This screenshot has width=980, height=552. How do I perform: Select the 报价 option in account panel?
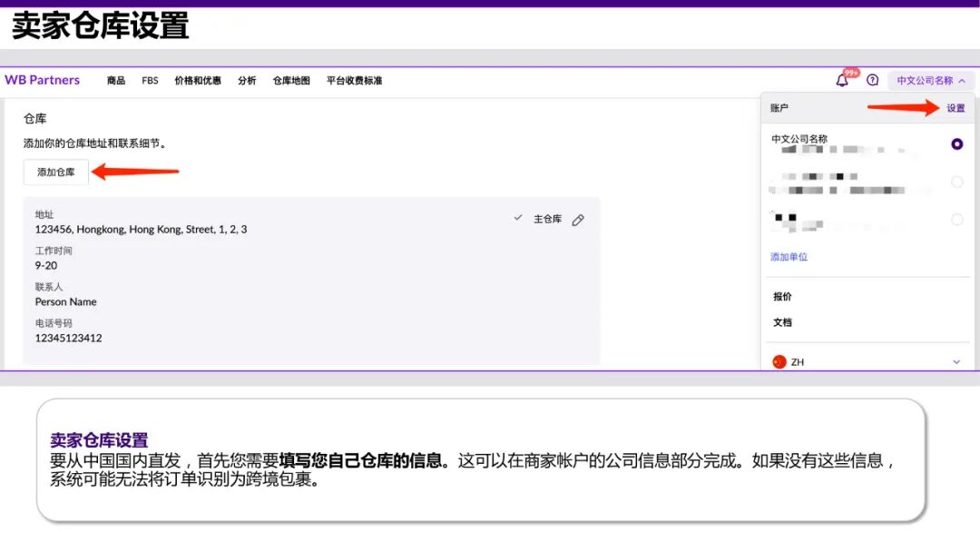click(784, 297)
